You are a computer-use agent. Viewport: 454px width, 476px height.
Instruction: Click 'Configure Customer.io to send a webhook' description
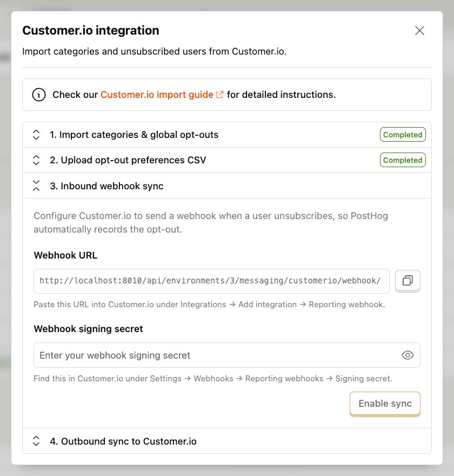211,222
